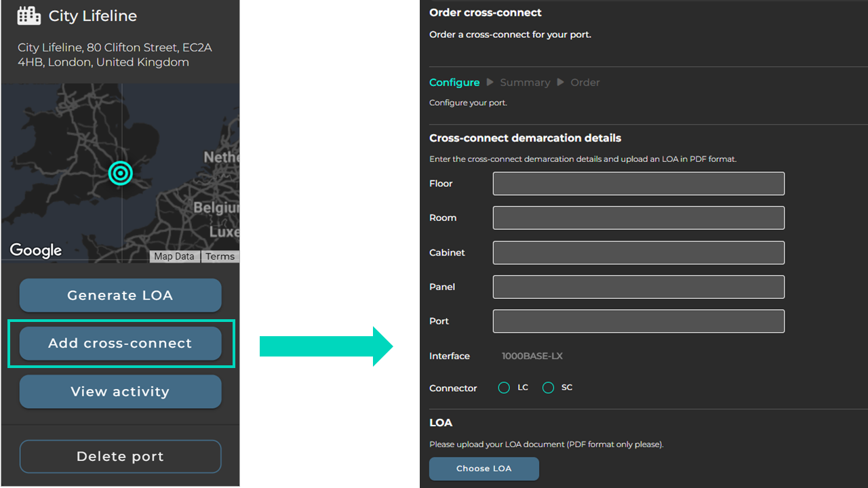Click the Google logo on map

pyautogui.click(x=36, y=250)
